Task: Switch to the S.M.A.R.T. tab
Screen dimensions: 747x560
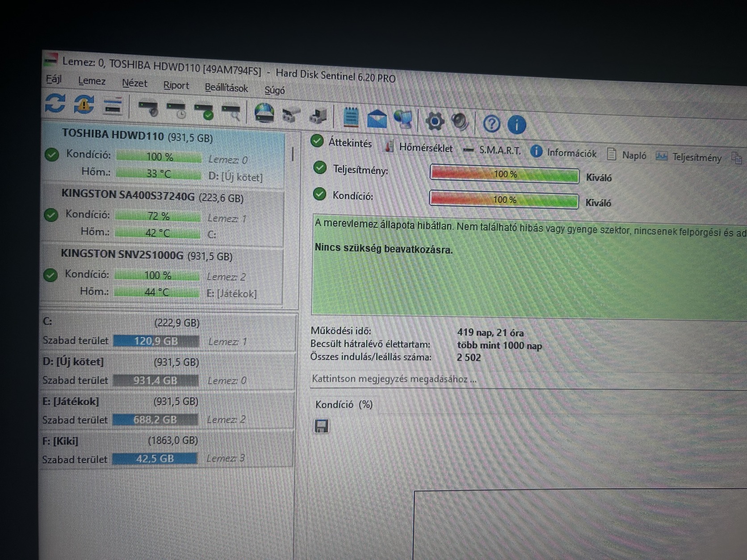Action: coord(492,150)
